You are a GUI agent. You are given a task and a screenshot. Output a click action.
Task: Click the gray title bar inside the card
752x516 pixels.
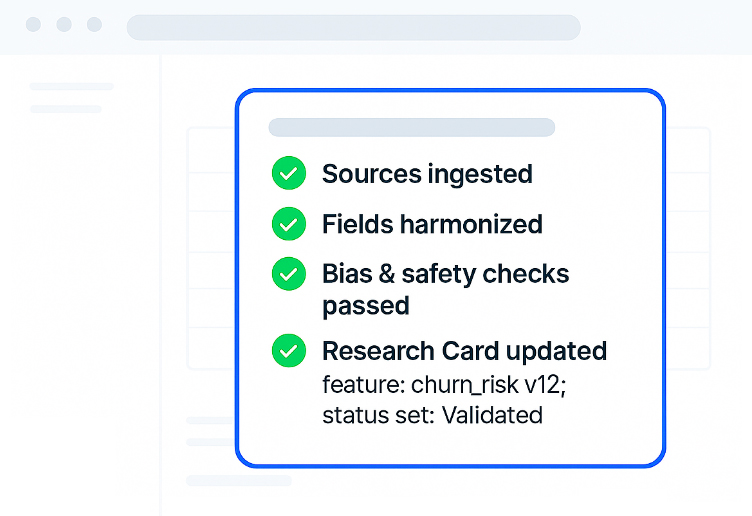pyautogui.click(x=411, y=128)
